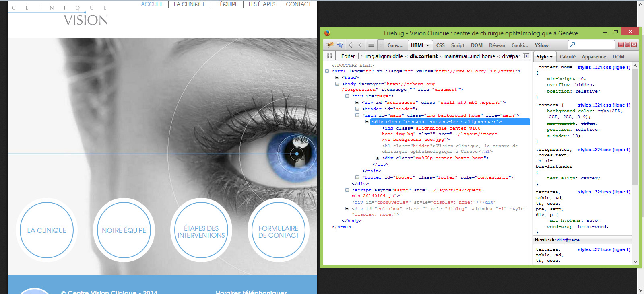
Task: Expand the footer id="footer" node
Action: click(x=357, y=177)
